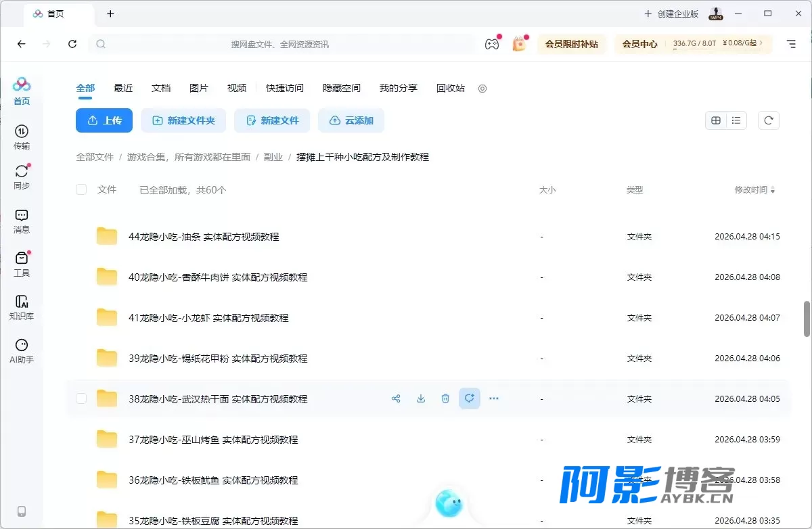Download the 武汉热干面 folder via row icon
Screen dimensions: 812x529
pyautogui.click(x=421, y=399)
